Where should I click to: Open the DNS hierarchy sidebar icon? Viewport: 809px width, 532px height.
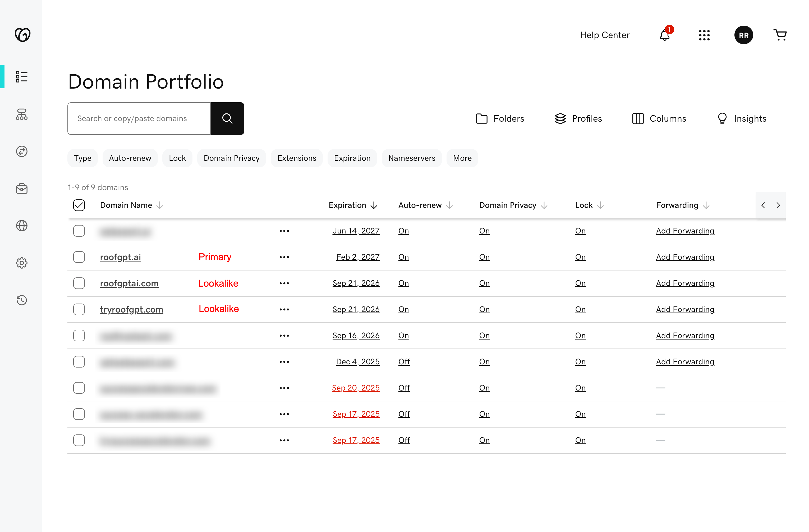coord(22,114)
